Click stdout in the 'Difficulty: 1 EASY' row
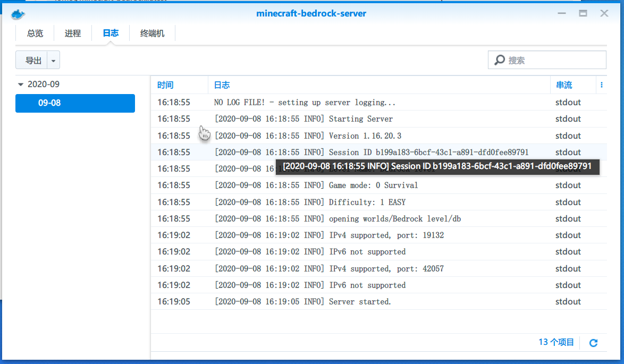Image resolution: width=624 pixels, height=364 pixels. click(568, 202)
